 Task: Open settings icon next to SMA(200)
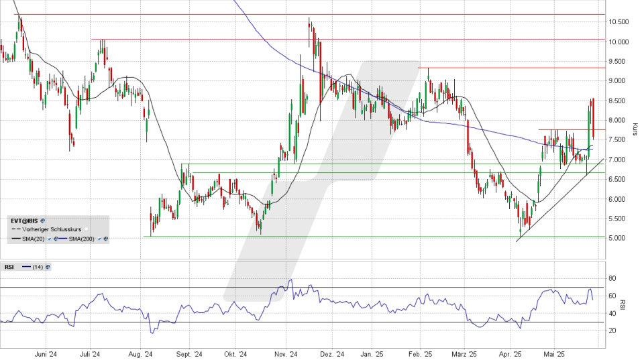tap(105, 239)
